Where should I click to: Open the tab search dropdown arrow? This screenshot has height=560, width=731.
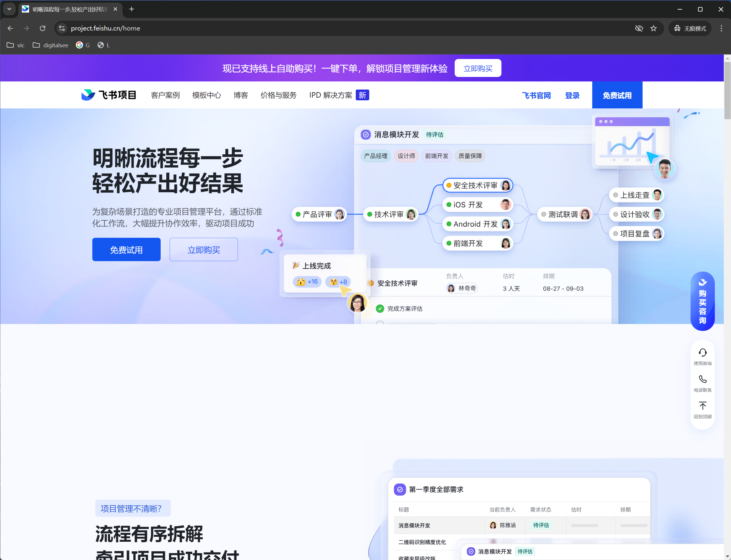click(9, 9)
